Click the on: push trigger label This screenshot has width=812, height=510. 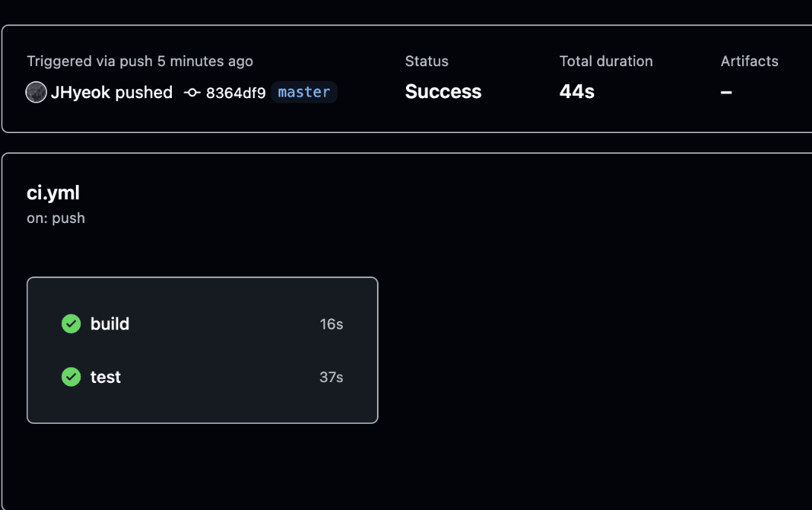56,218
